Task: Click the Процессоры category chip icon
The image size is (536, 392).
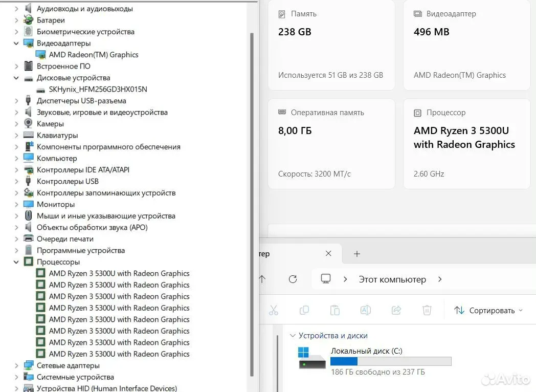Action: (x=28, y=262)
